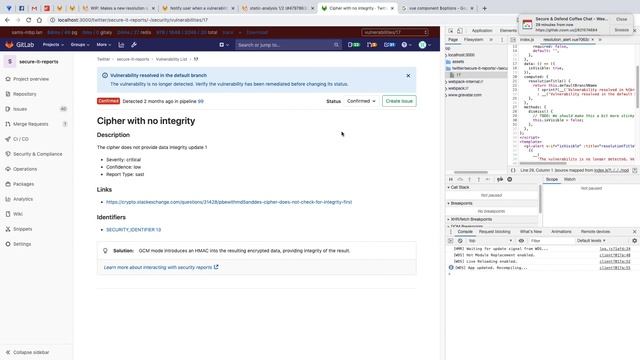
Task: Open Learn more about interacting with security reports
Action: pyautogui.click(x=161, y=267)
